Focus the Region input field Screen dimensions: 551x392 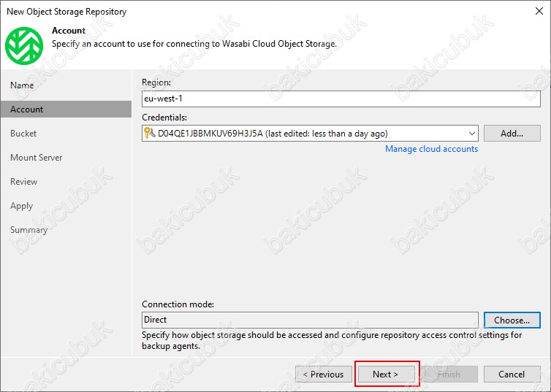pos(341,99)
